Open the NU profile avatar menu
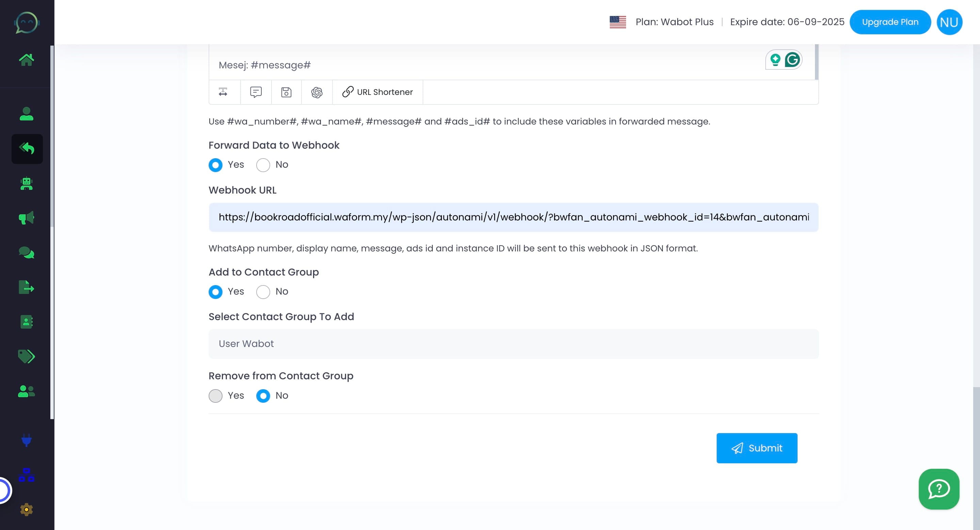The width and height of the screenshot is (980, 530). click(x=949, y=22)
